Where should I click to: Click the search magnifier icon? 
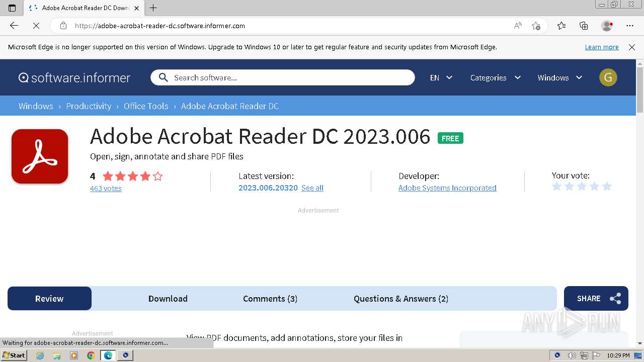[163, 77]
